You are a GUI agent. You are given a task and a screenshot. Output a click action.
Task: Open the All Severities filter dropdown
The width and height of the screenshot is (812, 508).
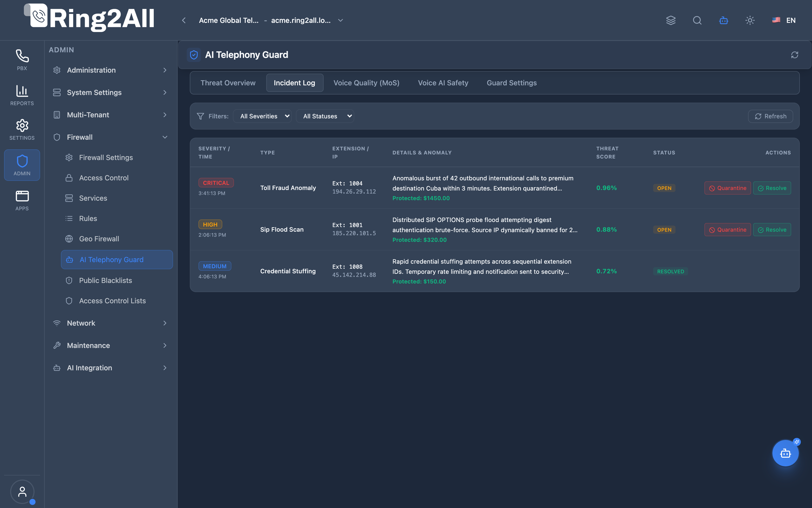click(262, 116)
